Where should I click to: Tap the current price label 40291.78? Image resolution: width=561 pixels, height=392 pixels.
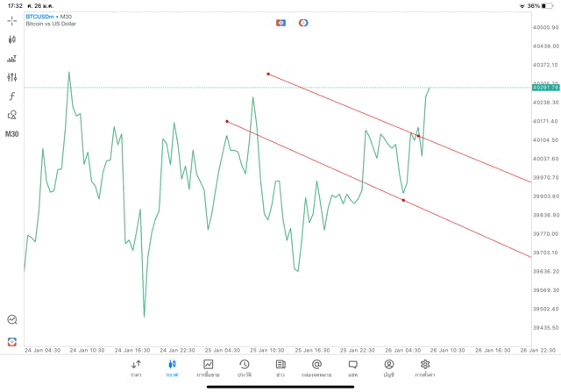[544, 88]
